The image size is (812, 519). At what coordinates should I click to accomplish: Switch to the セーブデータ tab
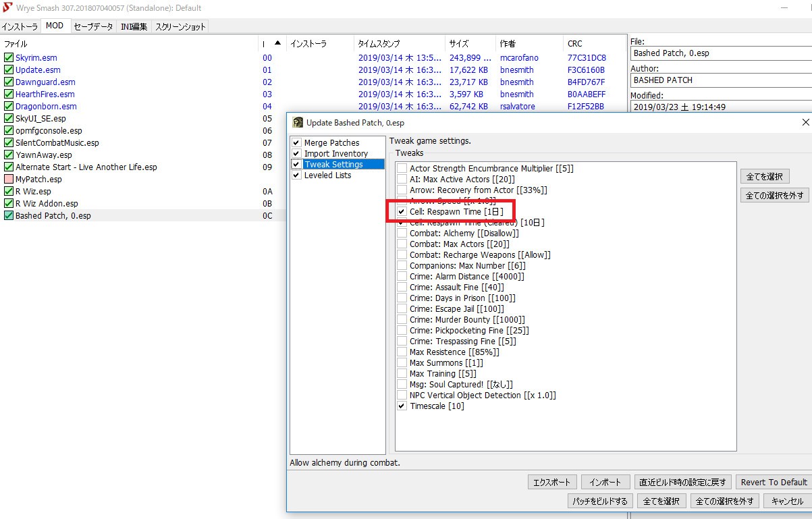pos(93,26)
